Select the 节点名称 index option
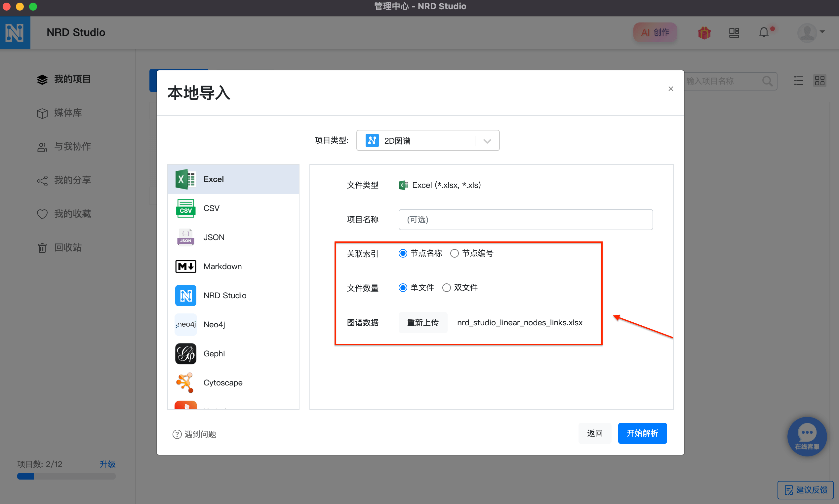This screenshot has height=504, width=839. [x=403, y=253]
